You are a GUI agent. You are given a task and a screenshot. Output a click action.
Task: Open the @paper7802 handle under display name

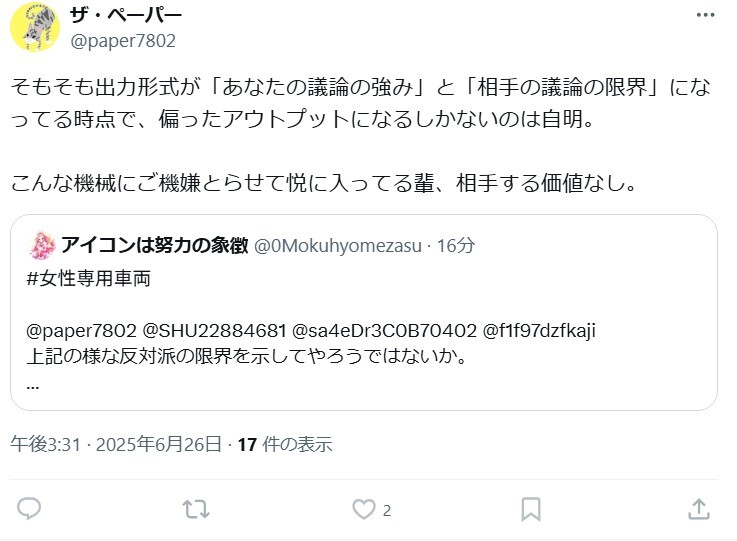pos(123,41)
